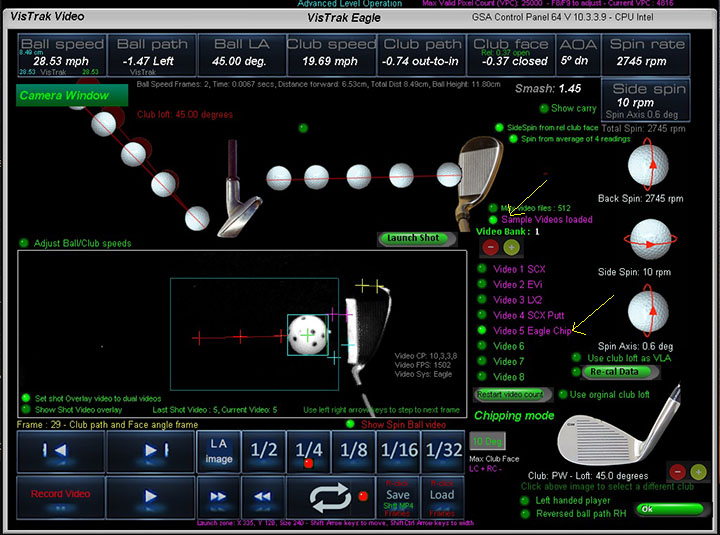Click the Record Video button
This screenshot has height=535, width=720.
click(x=60, y=497)
